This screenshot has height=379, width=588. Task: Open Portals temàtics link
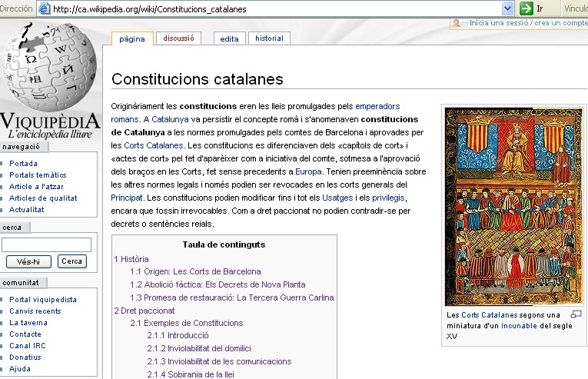click(x=38, y=175)
